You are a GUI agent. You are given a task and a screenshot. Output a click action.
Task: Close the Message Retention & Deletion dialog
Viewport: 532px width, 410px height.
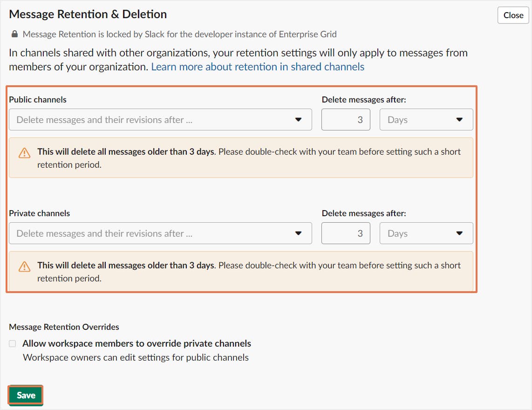[x=513, y=15]
